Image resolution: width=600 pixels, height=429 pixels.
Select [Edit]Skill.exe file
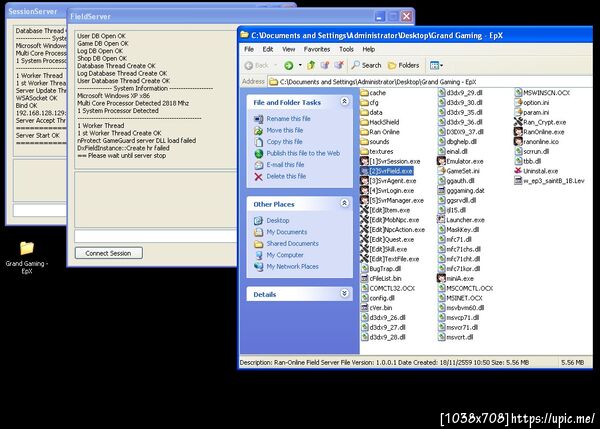(x=384, y=249)
